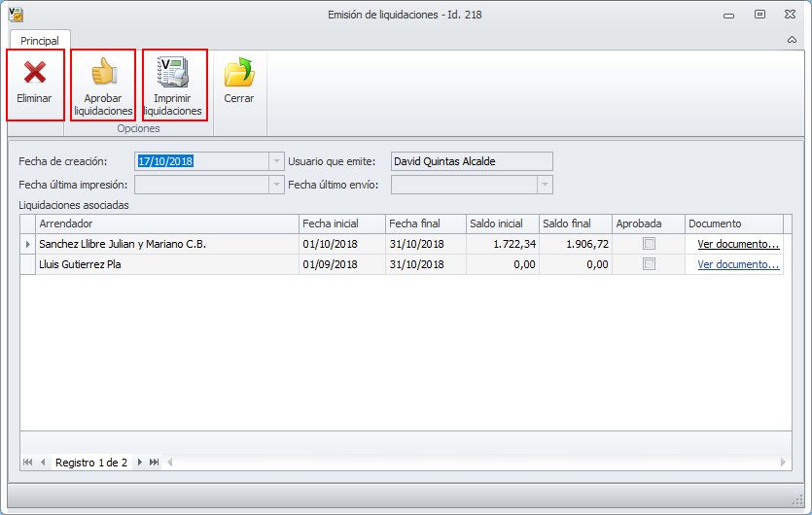Go to next record arrow
Image resolution: width=812 pixels, height=515 pixels.
[x=140, y=463]
